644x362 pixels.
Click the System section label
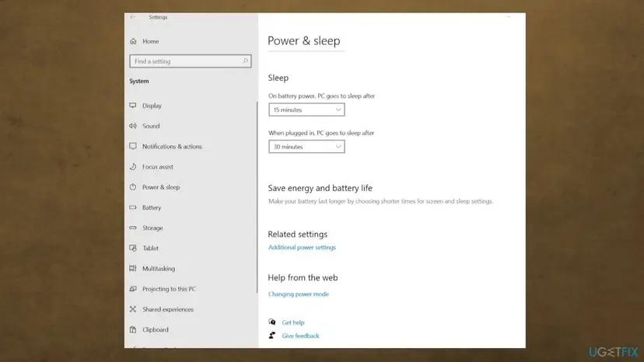[139, 82]
